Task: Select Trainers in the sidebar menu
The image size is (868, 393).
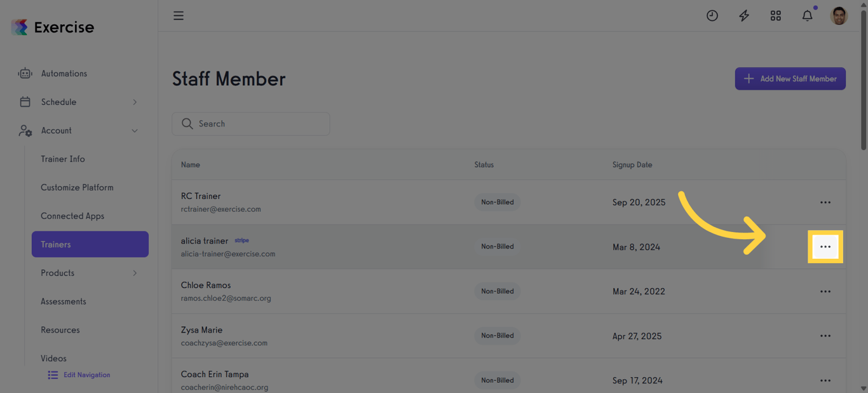Action: 90,244
